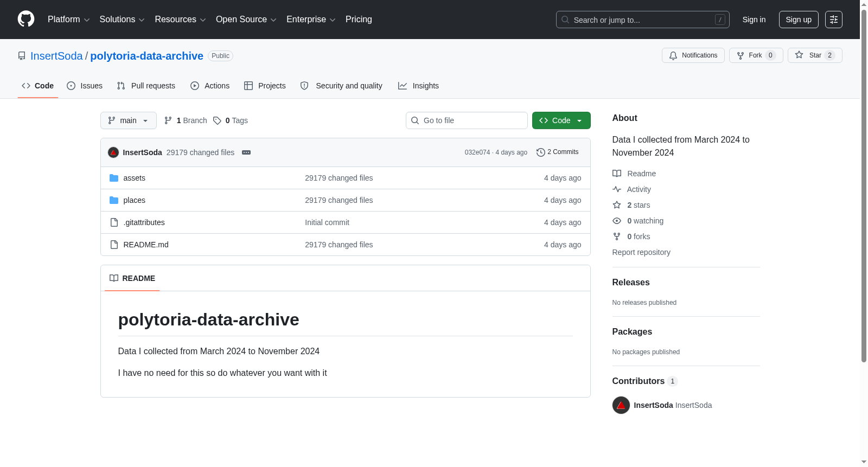Click the history clock icon near Commits

(540, 152)
